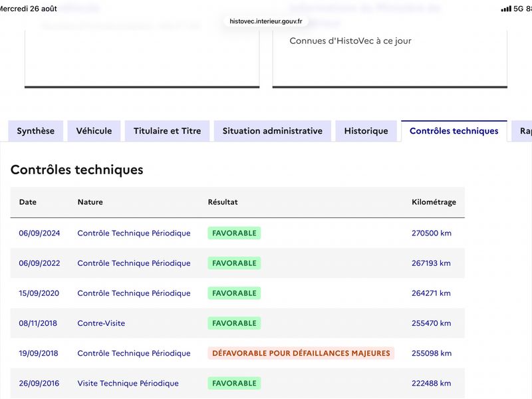Screen dimensions: 532x399
Task: Click Contrôle Technique Périodique for 19/09/2018
Action: [x=134, y=353]
